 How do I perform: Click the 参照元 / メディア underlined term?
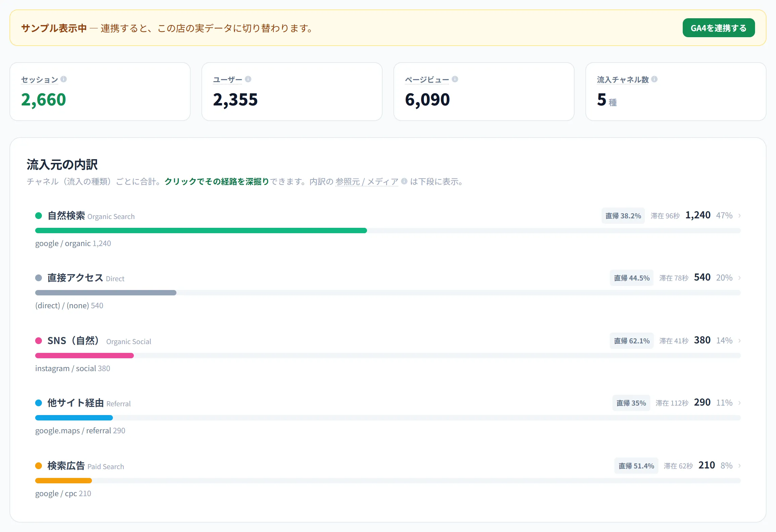tap(367, 182)
